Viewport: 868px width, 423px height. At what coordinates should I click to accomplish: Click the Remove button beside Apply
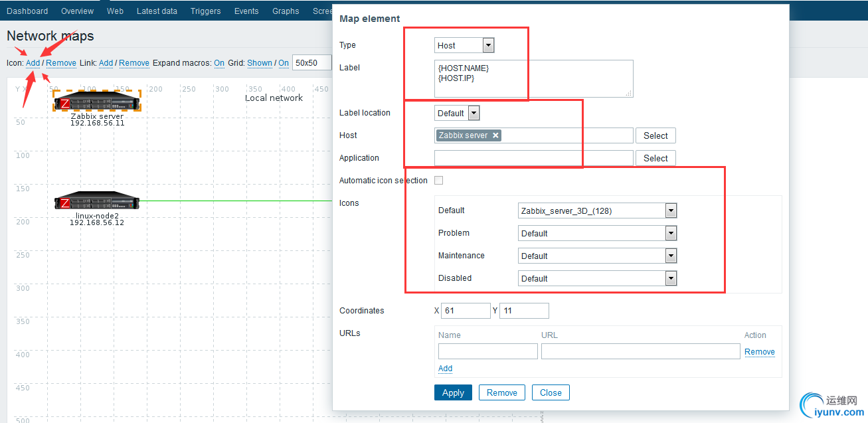click(x=502, y=392)
